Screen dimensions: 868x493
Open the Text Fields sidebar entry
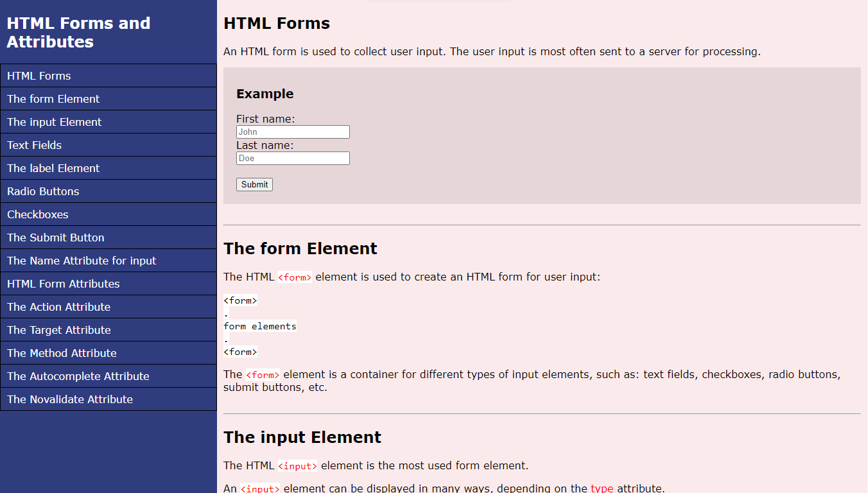tap(108, 145)
